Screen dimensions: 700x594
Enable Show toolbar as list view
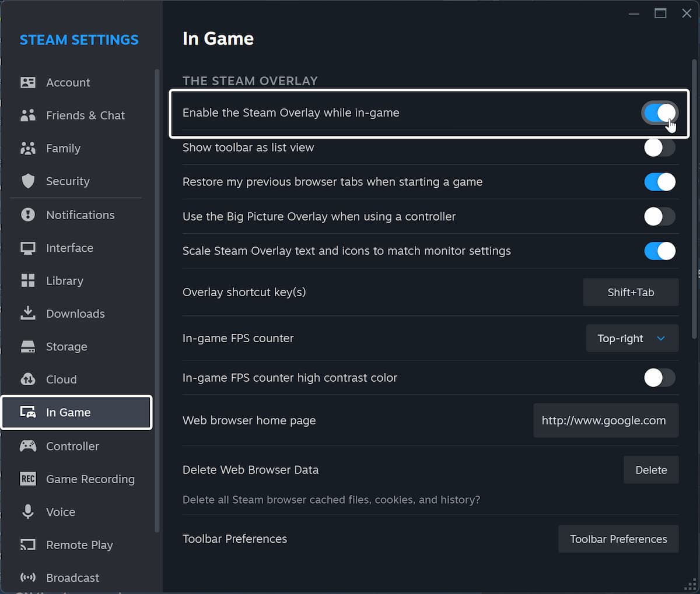point(659,147)
